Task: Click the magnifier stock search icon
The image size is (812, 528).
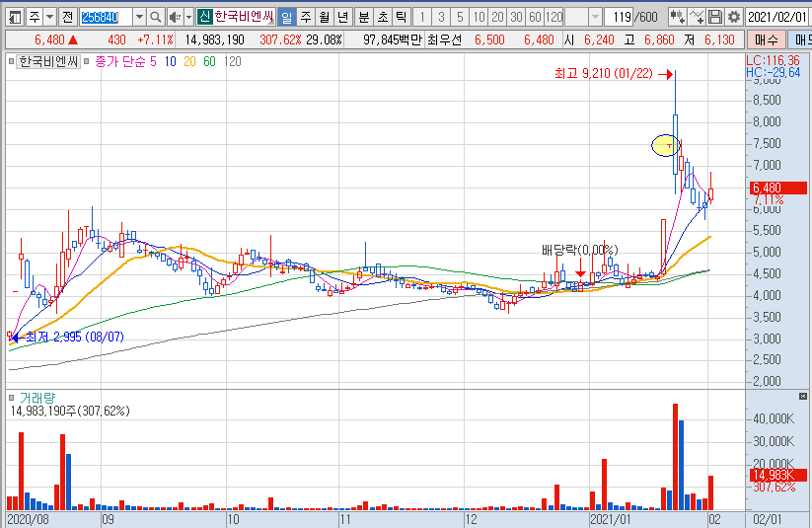Action: [x=156, y=17]
